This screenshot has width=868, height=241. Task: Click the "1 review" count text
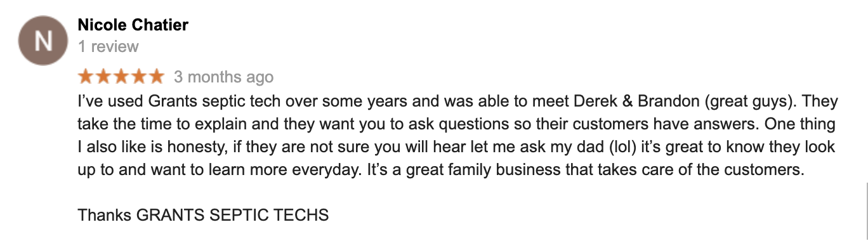click(108, 46)
